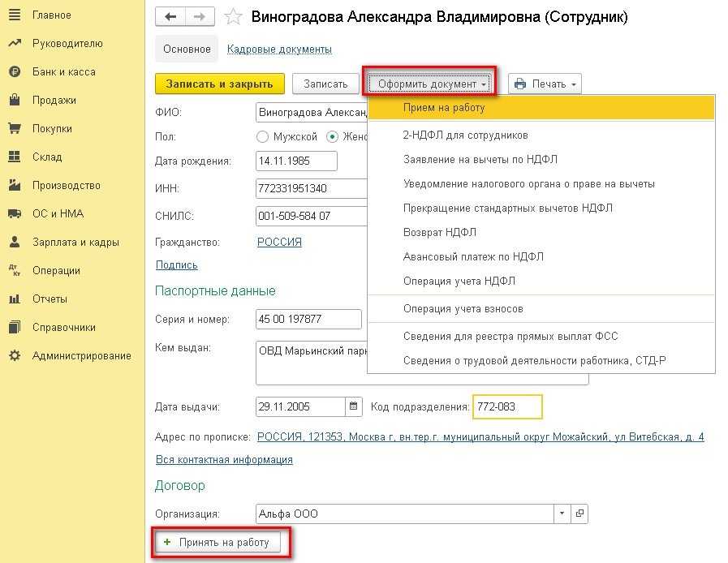The image size is (728, 563).
Task: Choose Прекращение стандартных вычетов НДФЛ
Action: (x=541, y=208)
